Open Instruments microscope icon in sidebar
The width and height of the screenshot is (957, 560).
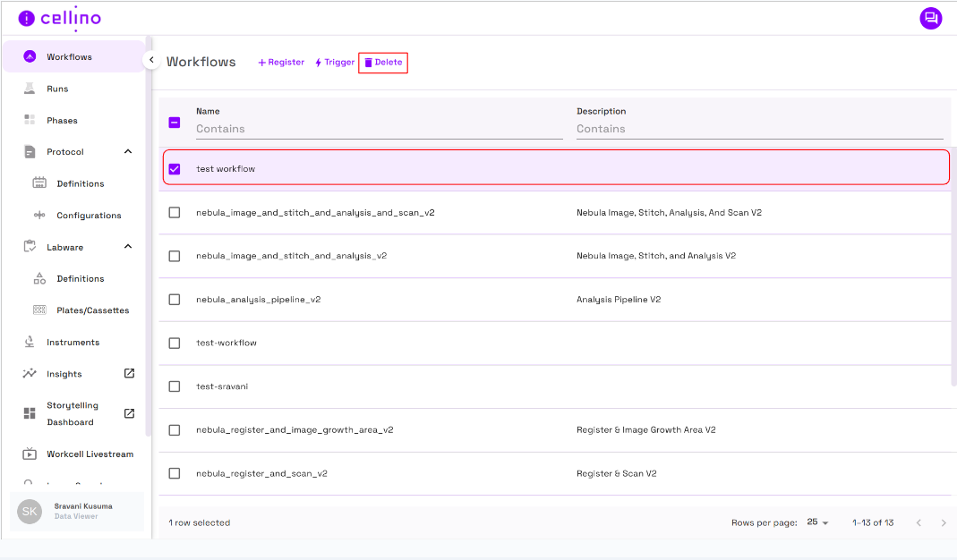tap(30, 343)
